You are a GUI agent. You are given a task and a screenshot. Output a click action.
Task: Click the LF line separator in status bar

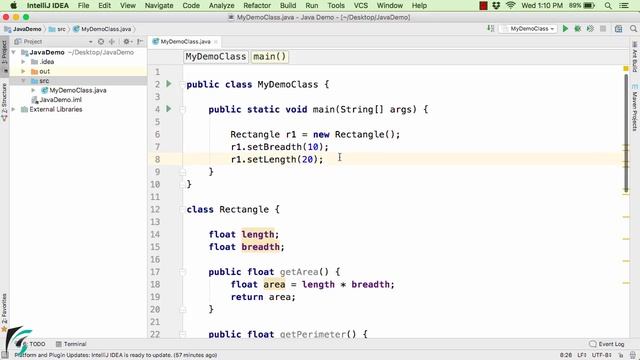[x=582, y=355]
